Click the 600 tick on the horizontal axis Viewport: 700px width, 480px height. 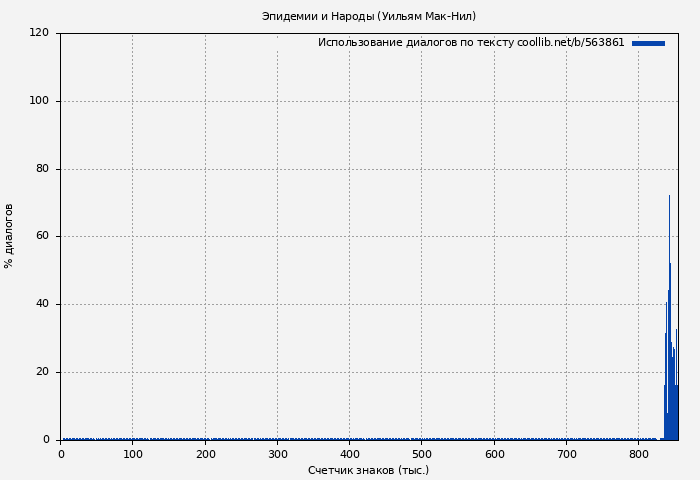click(x=494, y=455)
